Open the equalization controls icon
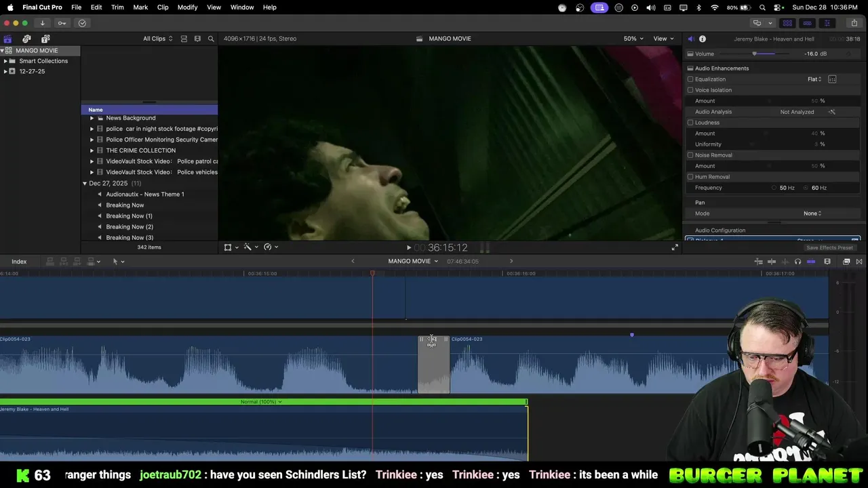This screenshot has width=868, height=488. 832,79
